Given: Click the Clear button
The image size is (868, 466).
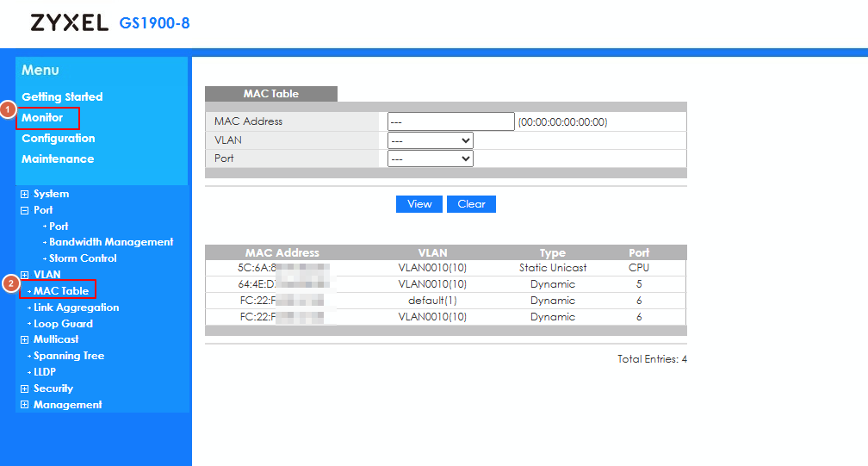Looking at the screenshot, I should (471, 203).
